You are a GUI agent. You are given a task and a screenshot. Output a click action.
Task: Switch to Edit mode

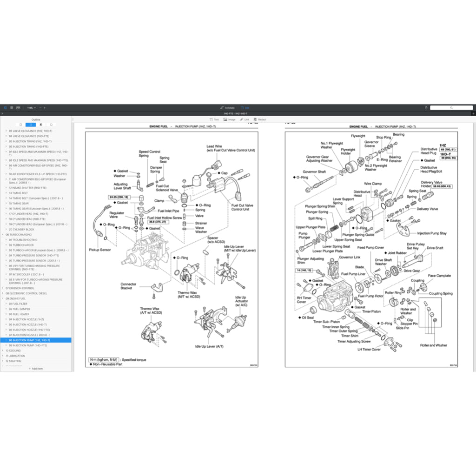[245, 107]
